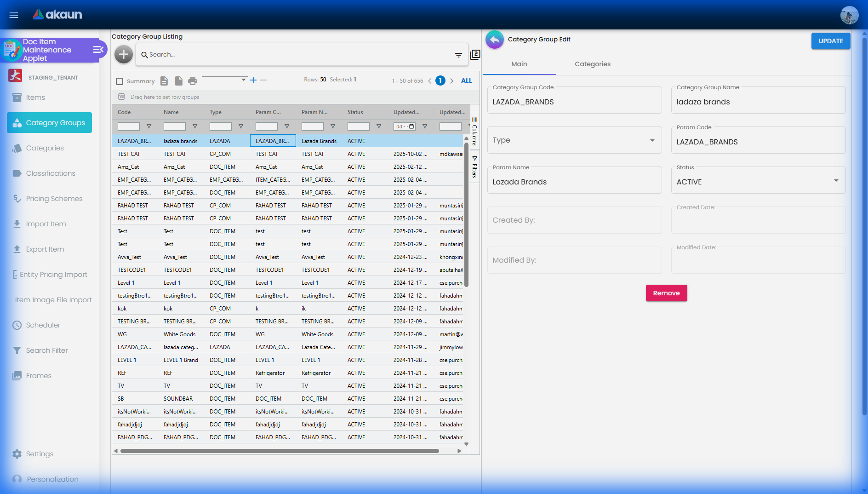Click the Category Group Name input field
The height and width of the screenshot is (494, 868).
(758, 102)
